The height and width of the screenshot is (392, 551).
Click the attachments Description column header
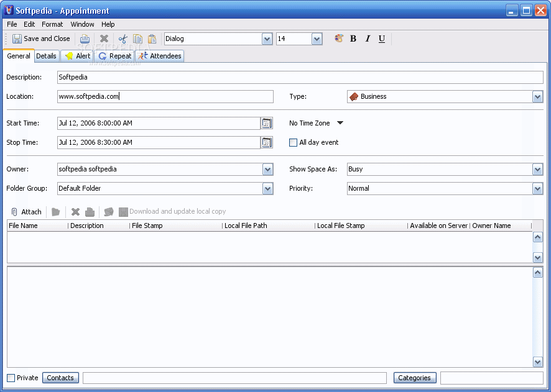pos(99,226)
